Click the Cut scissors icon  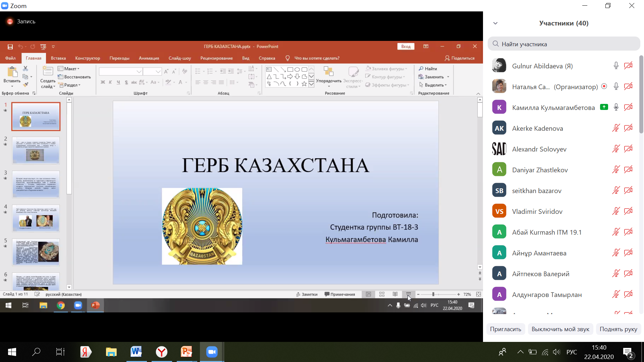coord(25,68)
